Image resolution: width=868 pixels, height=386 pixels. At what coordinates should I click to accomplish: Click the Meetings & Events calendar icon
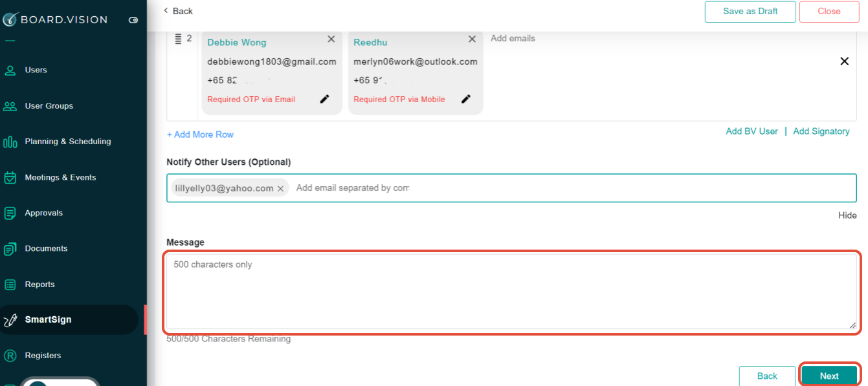click(10, 177)
